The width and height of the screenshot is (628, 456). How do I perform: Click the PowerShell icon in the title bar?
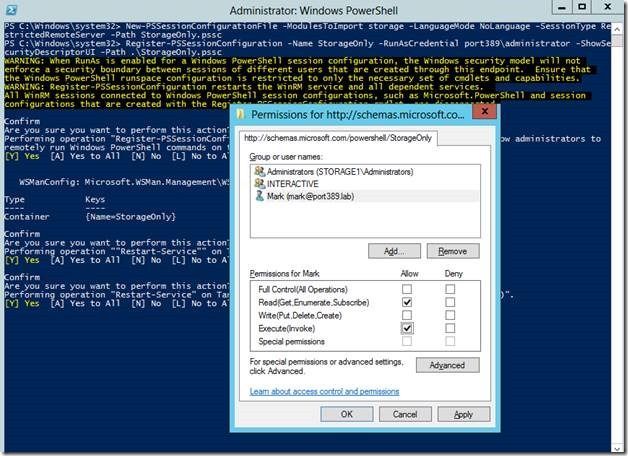[11, 10]
